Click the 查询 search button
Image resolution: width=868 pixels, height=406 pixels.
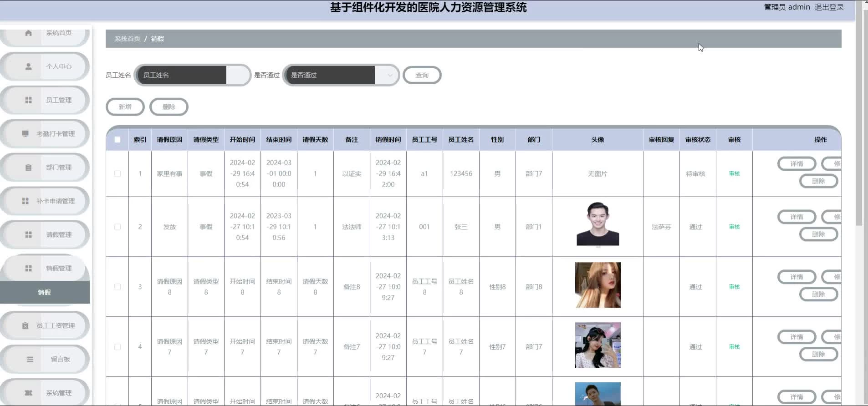tap(422, 75)
